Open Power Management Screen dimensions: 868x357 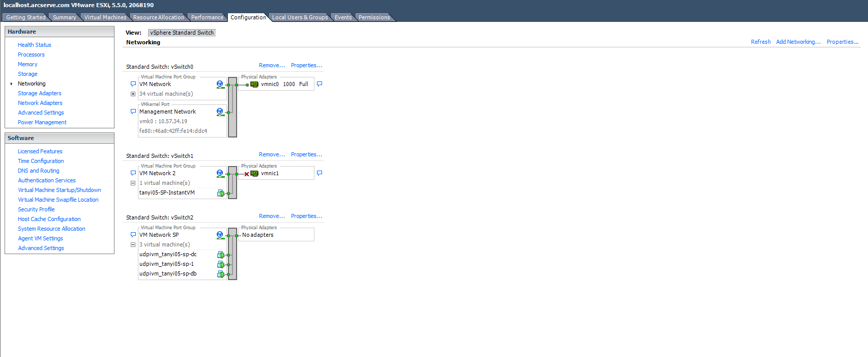coord(42,122)
